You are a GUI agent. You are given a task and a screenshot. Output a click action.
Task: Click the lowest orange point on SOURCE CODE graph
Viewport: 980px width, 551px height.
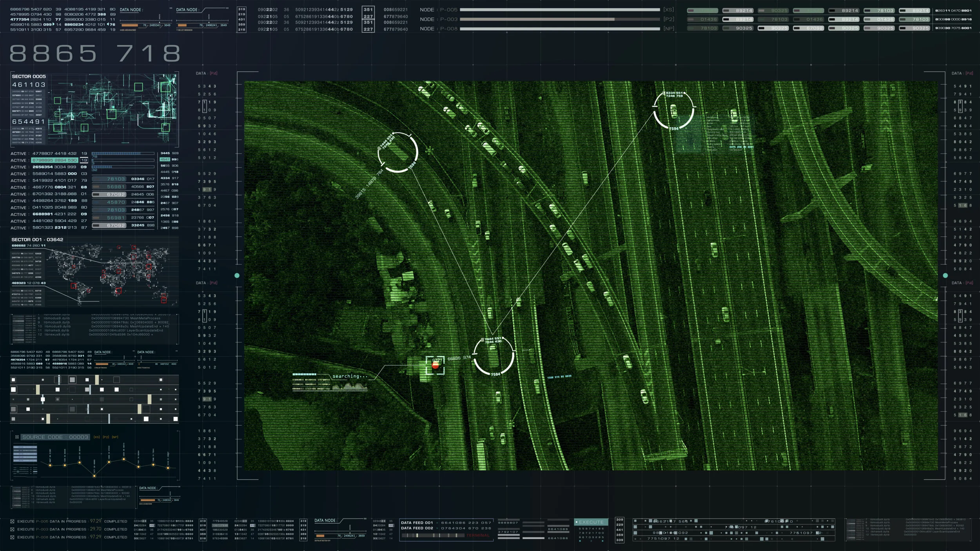[94, 476]
